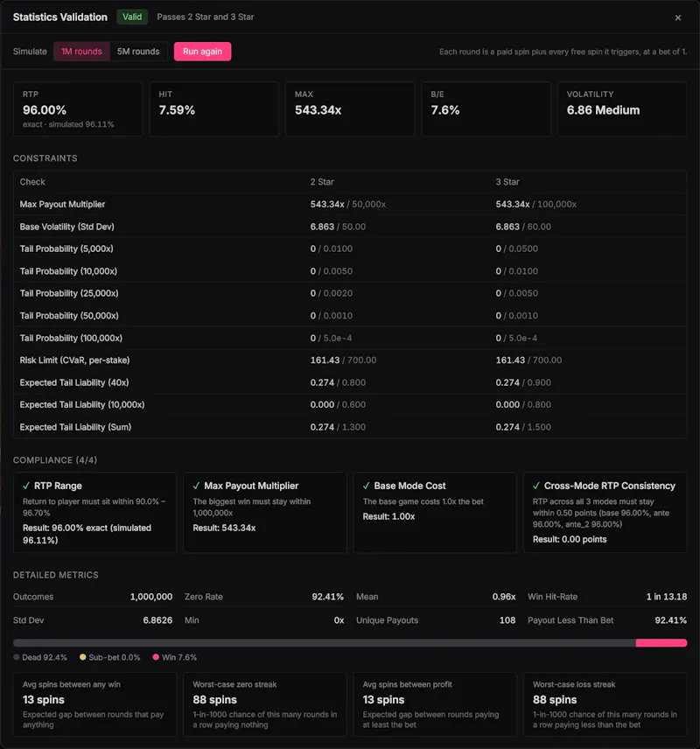Click the Unique Payouts value 108
The width and height of the screenshot is (700, 749).
507,620
